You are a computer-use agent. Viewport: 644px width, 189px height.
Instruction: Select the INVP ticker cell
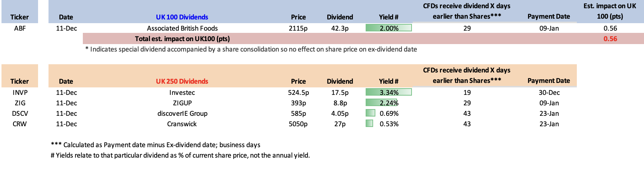pyautogui.click(x=20, y=93)
